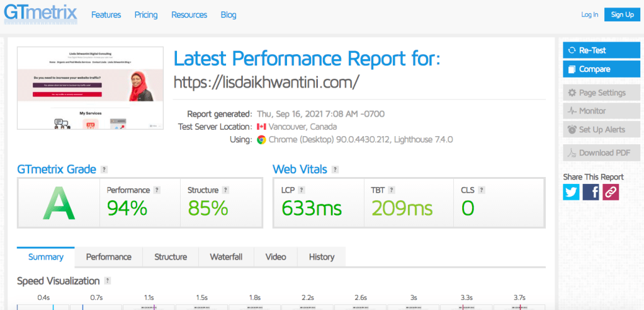Click the https://lisdaikhwantini.com/ URL
The image size is (644, 310).
click(266, 83)
